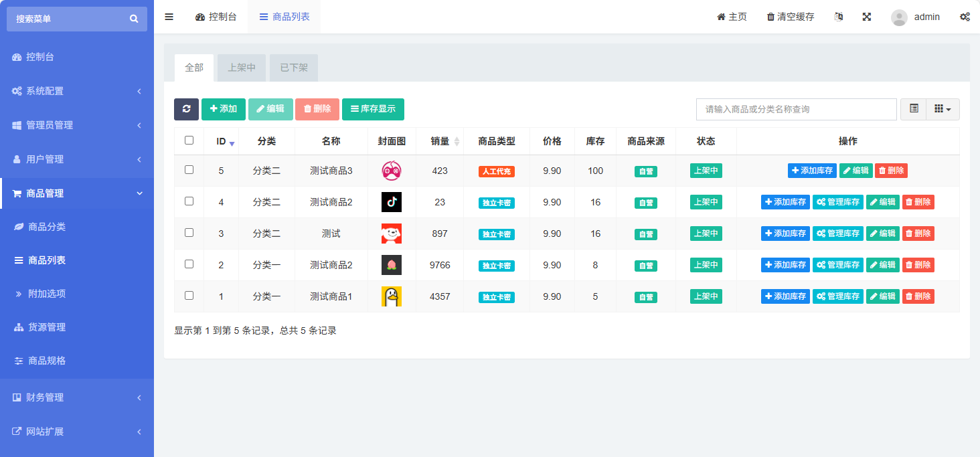Click 管理库存 for product ID 4
This screenshot has height=457, width=980.
pyautogui.click(x=837, y=202)
